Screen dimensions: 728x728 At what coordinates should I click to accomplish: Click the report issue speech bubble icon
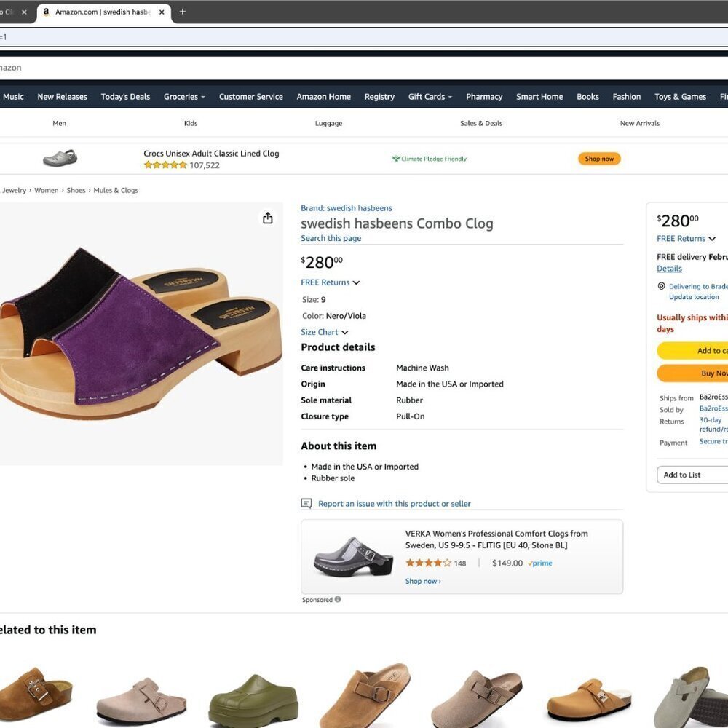pyautogui.click(x=306, y=503)
